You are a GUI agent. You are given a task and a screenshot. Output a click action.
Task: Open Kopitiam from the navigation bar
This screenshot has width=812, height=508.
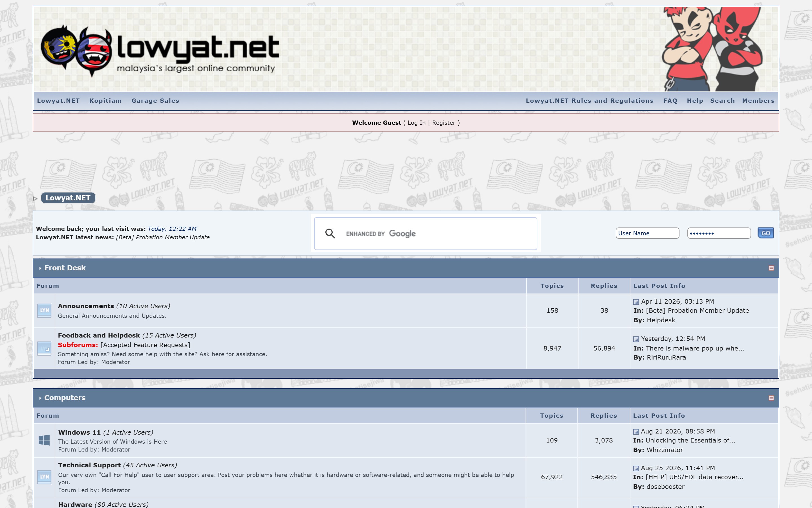tap(105, 101)
